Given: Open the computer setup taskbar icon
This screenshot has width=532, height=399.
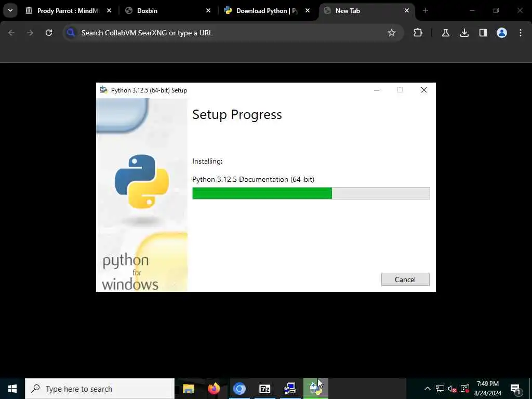Looking at the screenshot, I should pyautogui.click(x=290, y=389).
